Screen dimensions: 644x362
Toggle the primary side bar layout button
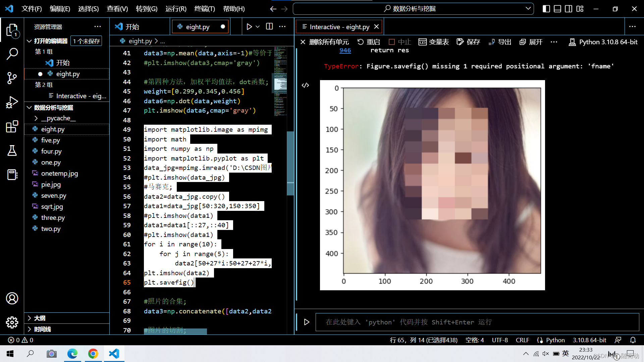[546, 9]
